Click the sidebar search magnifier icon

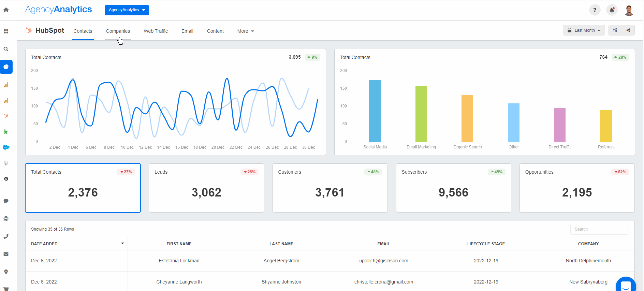coord(6,49)
